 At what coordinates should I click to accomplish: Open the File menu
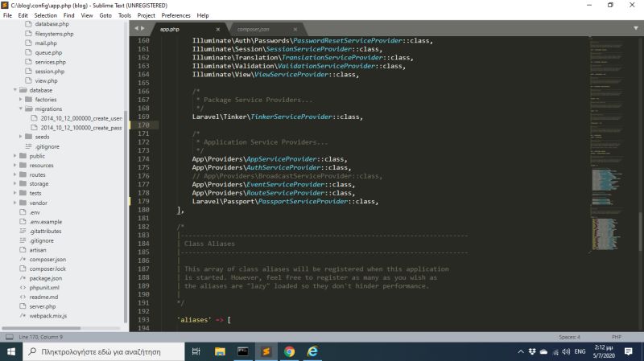(x=7, y=15)
